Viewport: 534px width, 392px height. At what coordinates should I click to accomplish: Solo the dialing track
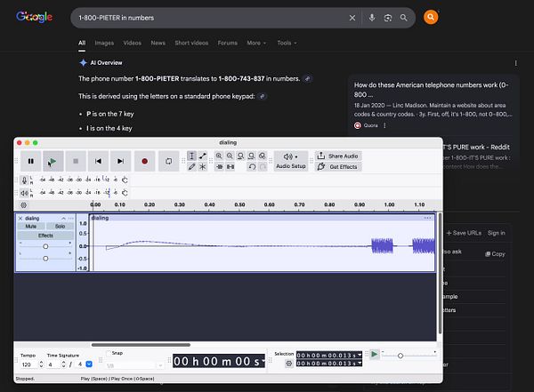click(x=60, y=227)
